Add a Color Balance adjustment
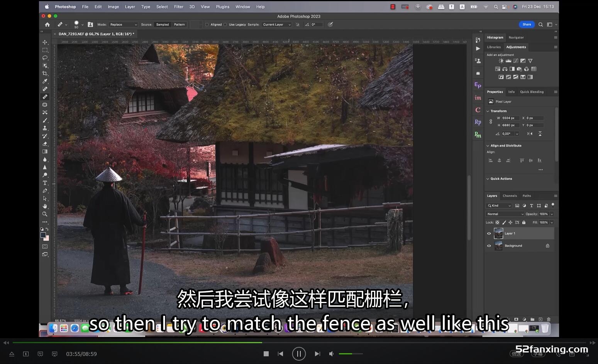The image size is (598, 364). tap(505, 69)
